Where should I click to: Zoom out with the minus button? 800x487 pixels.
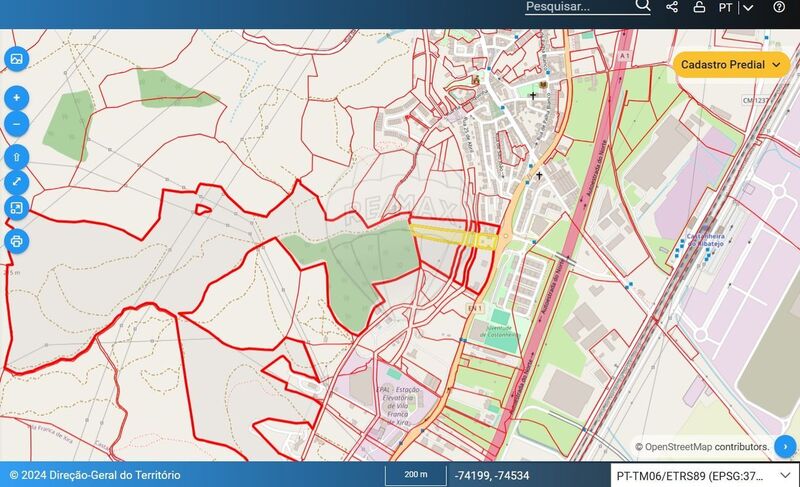[16, 124]
